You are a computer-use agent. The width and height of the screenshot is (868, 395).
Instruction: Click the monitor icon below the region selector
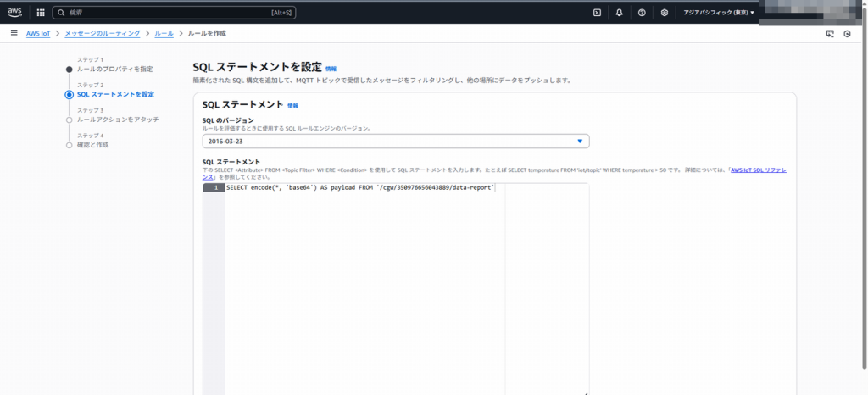(x=830, y=34)
